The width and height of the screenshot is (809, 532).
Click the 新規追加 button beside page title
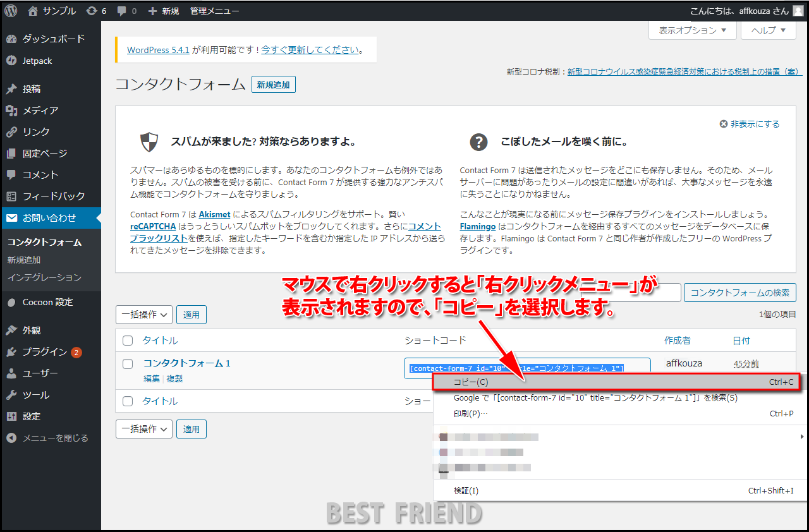coord(273,85)
